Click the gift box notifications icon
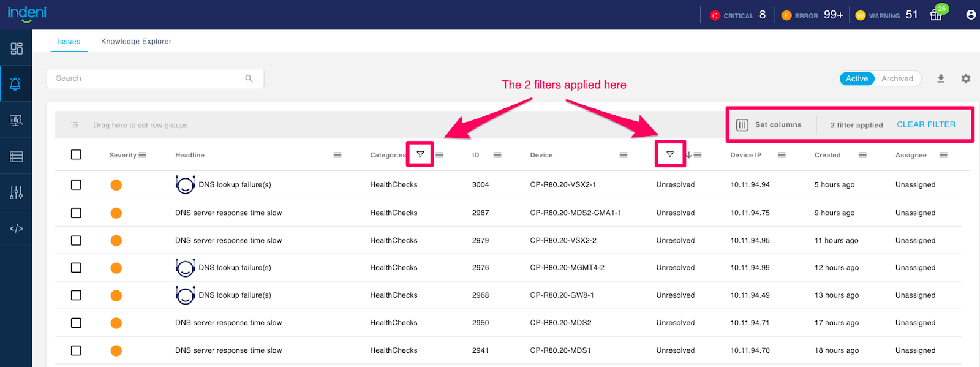This screenshot has width=980, height=367. click(x=936, y=15)
